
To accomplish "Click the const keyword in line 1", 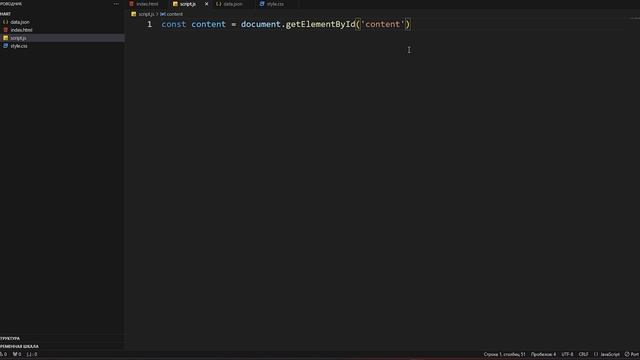I will click(x=173, y=24).
